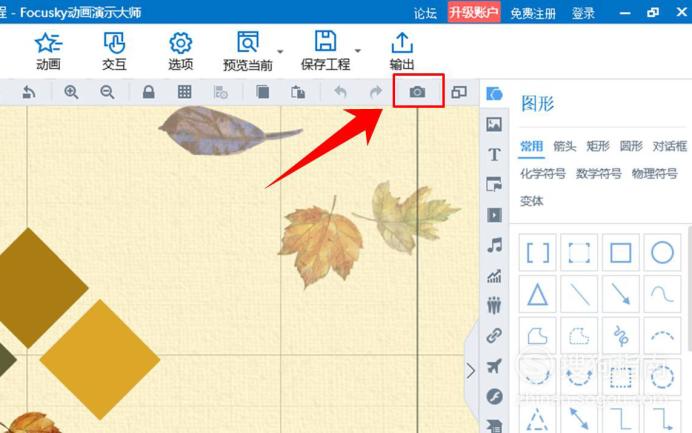This screenshot has height=433, width=692.
Task: Select the music note sidebar icon
Action: click(x=495, y=245)
